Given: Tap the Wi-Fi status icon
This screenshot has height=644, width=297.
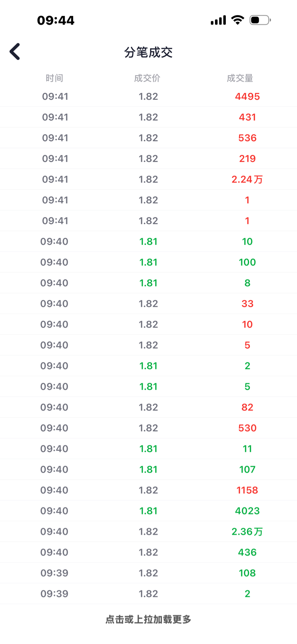Looking at the screenshot, I should (237, 20).
